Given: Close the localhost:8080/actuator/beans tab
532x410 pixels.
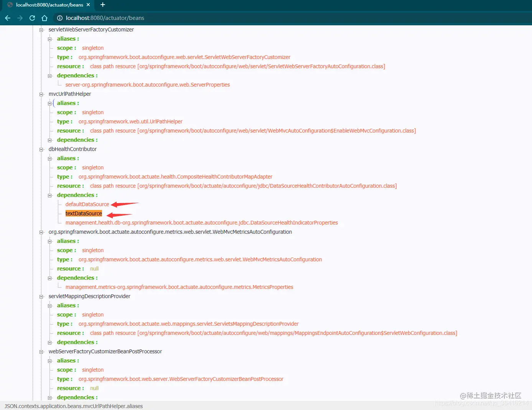Looking at the screenshot, I should click(88, 5).
